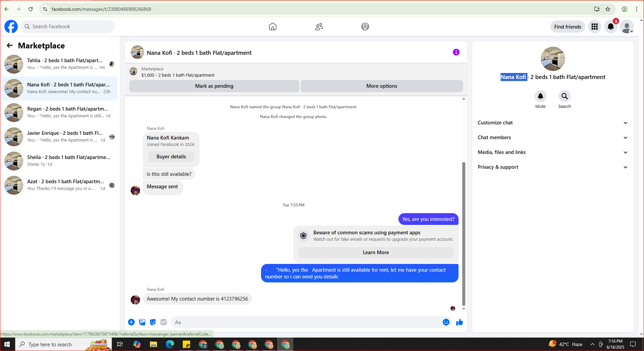Click the Find friends button
The width and height of the screenshot is (644, 351).
coord(568,27)
